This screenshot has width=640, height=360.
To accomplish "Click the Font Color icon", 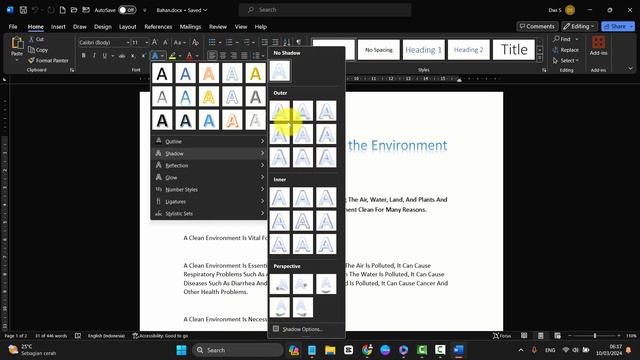I will (189, 56).
